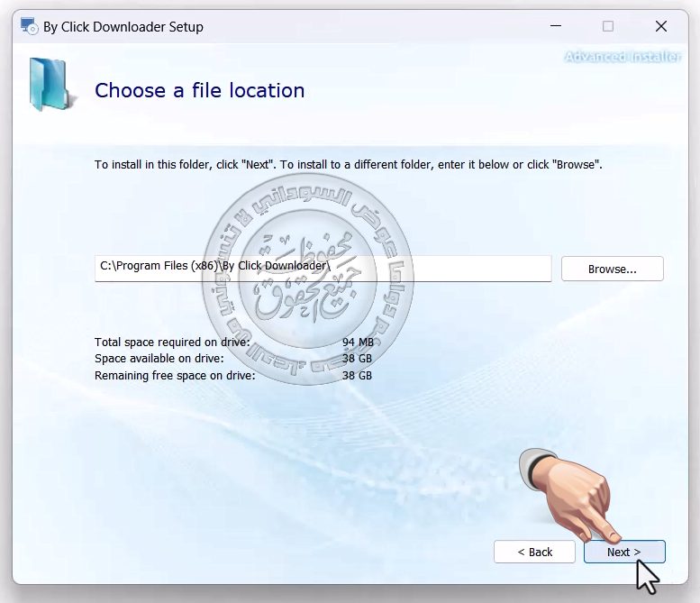
Task: Go back with the Back button
Action: coord(534,552)
